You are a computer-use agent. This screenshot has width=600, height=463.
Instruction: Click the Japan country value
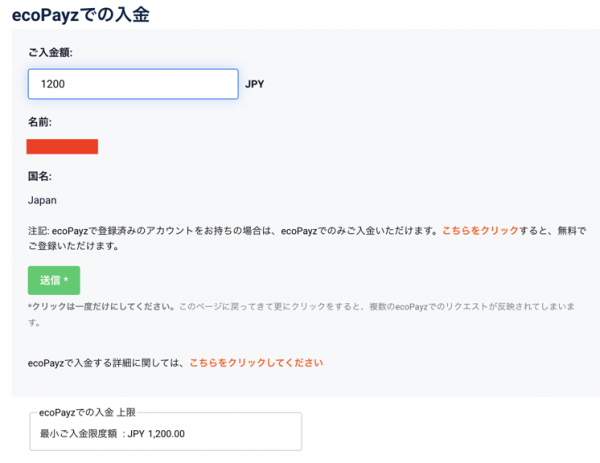[x=42, y=200]
